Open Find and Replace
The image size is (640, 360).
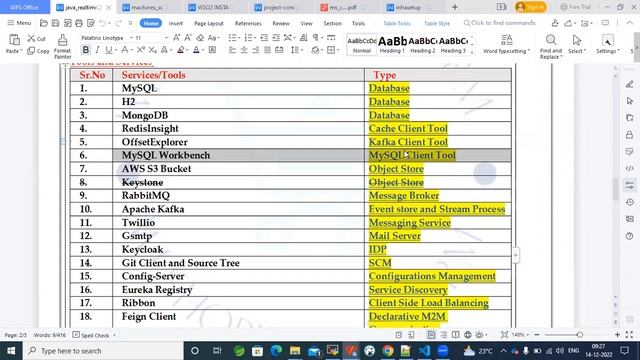click(x=551, y=46)
